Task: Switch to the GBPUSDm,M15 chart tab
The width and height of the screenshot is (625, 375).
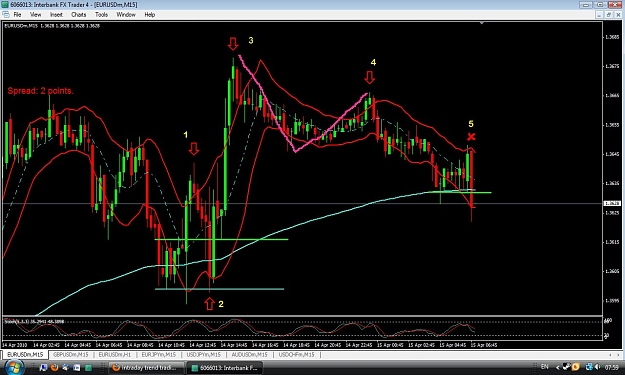Action: (x=71, y=354)
